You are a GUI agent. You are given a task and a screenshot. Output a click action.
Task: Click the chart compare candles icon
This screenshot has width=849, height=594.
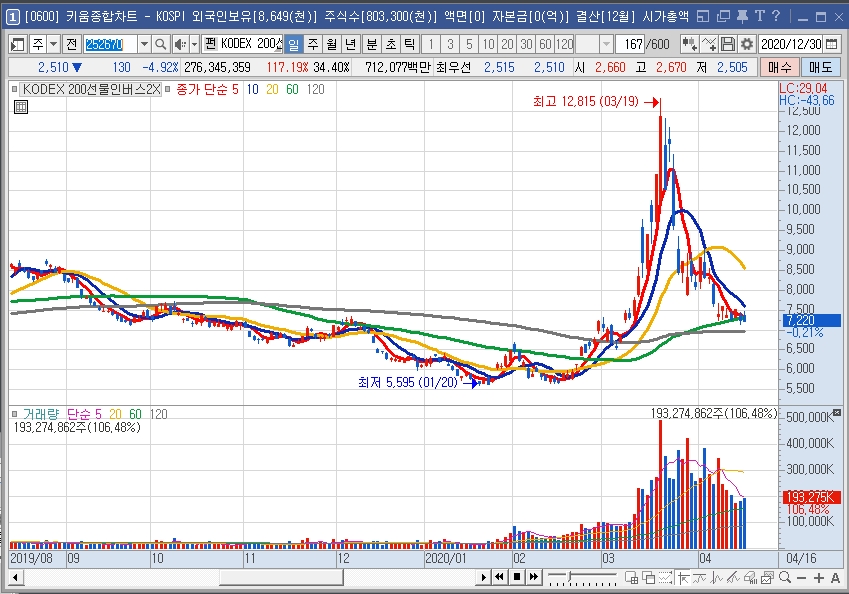(x=689, y=44)
